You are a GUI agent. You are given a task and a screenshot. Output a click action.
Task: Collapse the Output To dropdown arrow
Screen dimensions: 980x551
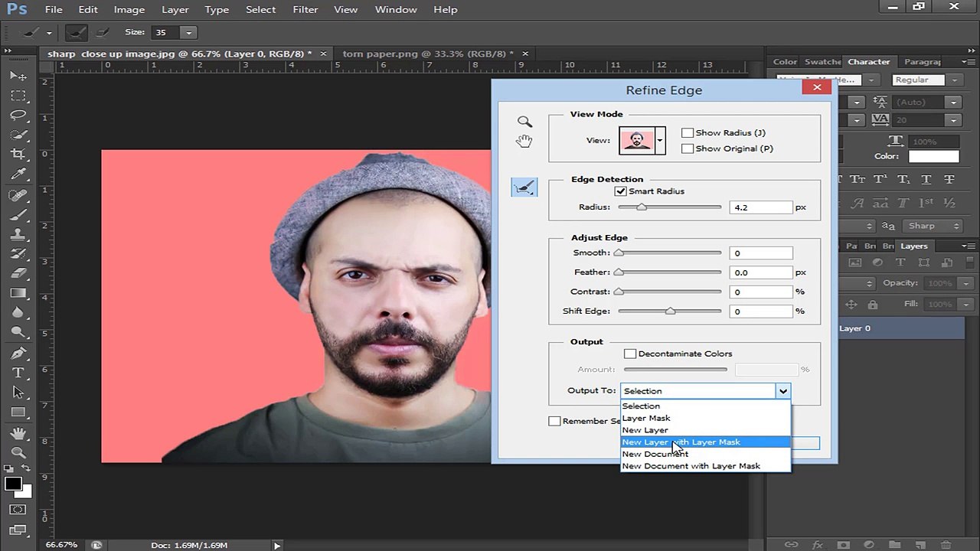(x=782, y=391)
